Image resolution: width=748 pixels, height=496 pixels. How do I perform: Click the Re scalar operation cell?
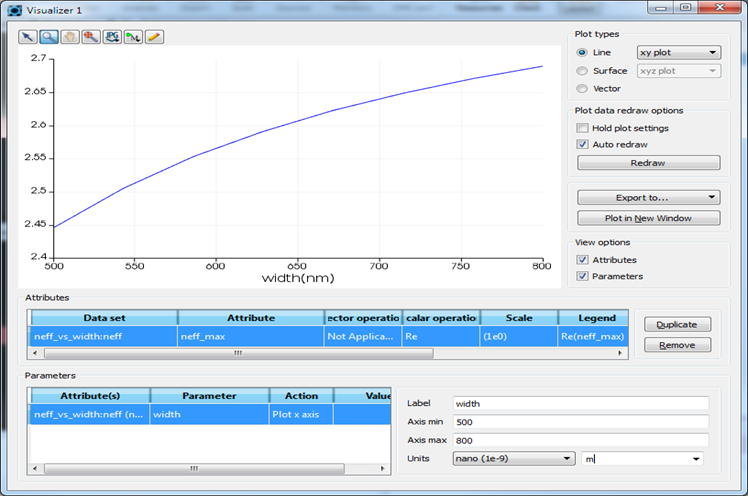click(441, 336)
